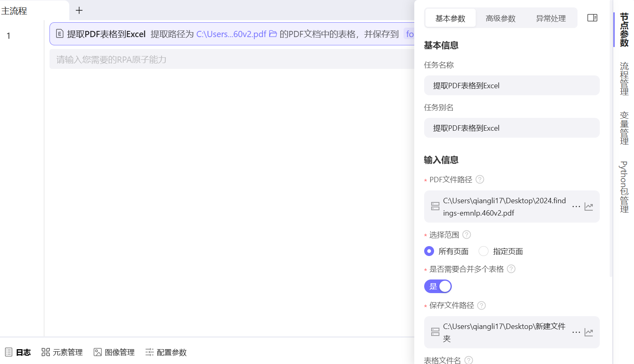Switch the merge tables toggle off
Screen dimensions: 634x364
(x=438, y=286)
